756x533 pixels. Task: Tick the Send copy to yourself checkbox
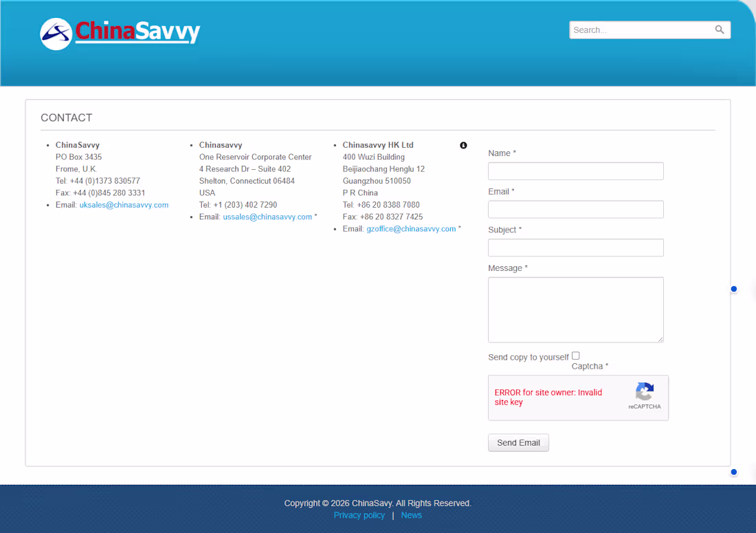point(576,356)
